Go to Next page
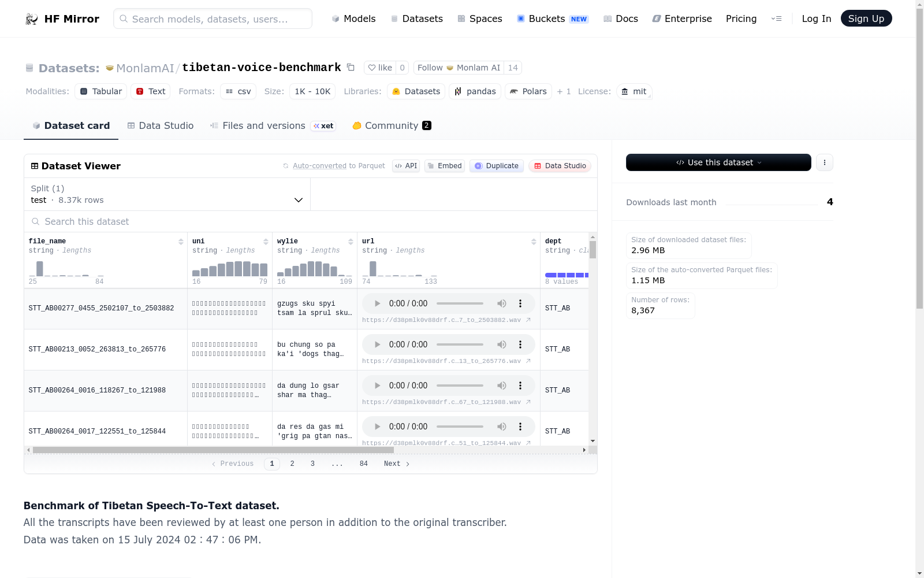This screenshot has height=578, width=924. click(x=397, y=464)
